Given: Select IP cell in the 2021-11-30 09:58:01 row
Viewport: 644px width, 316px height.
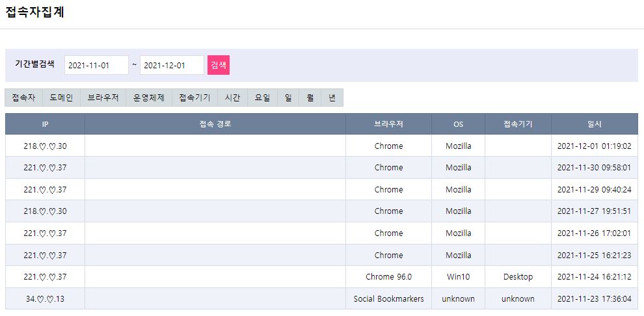Looking at the screenshot, I should click(45, 168).
